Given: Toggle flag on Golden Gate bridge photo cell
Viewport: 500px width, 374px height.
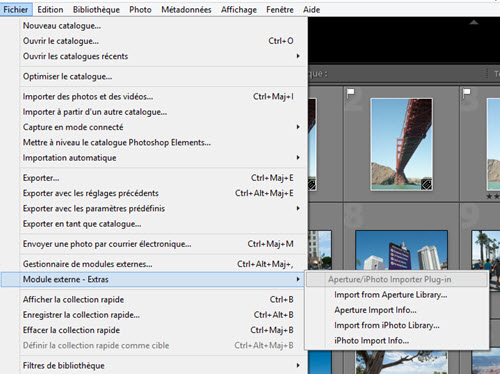Looking at the screenshot, I should (350, 93).
